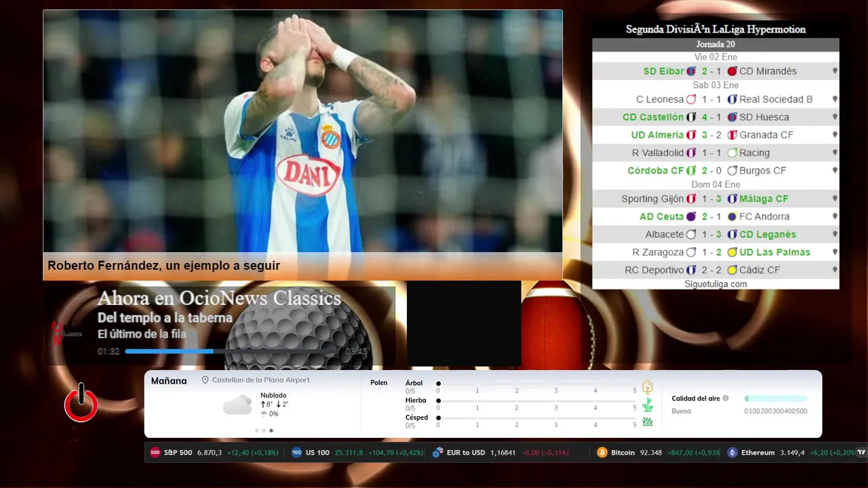
Task: Click the venue pin on CD Castellón row
Action: [835, 117]
